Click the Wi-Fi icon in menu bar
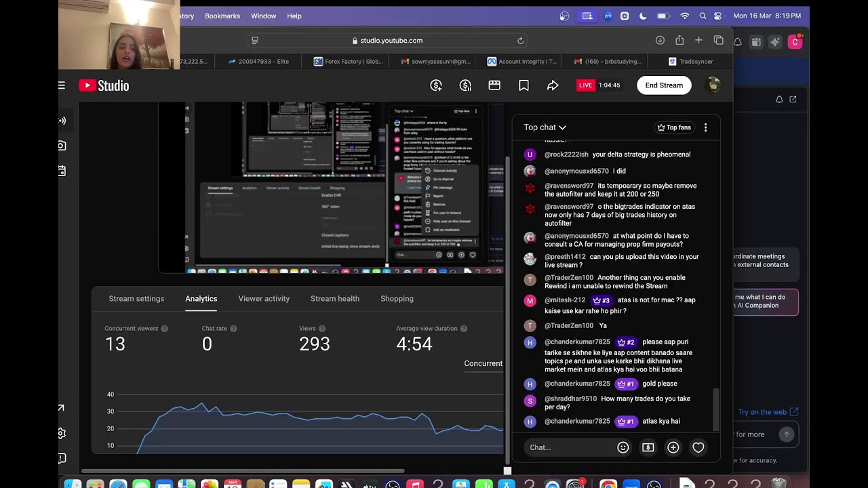 click(685, 16)
